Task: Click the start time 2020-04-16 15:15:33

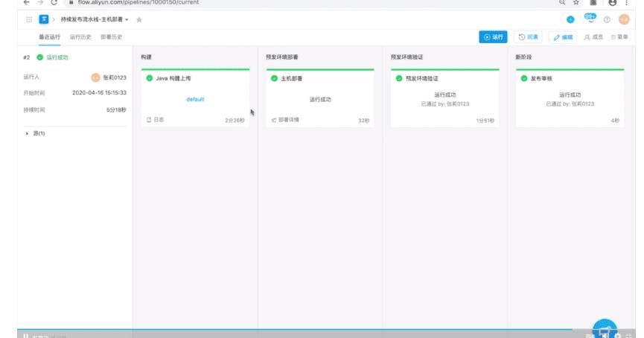Action: coord(100,93)
